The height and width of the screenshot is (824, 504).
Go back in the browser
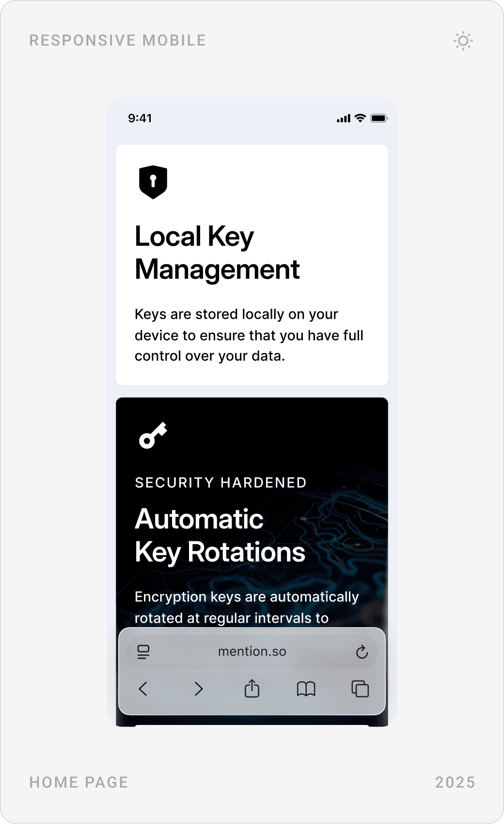click(x=143, y=689)
